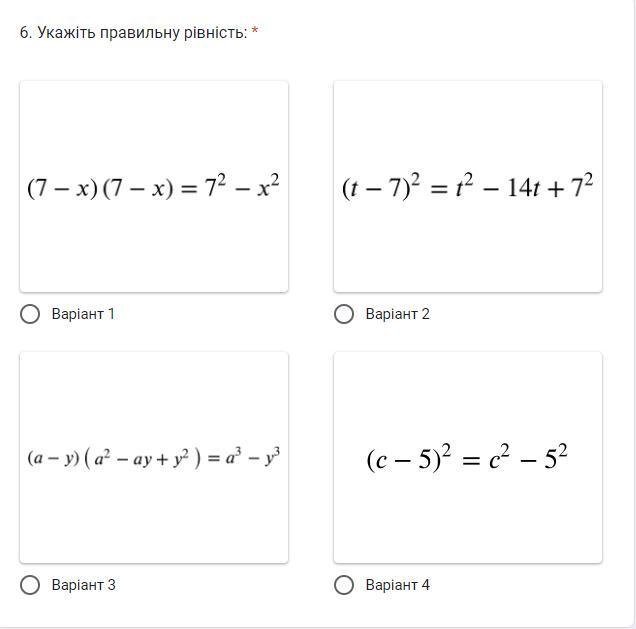Mark the Варіант 4 radio button
Viewport: 636px width, 629px height.
344,585
